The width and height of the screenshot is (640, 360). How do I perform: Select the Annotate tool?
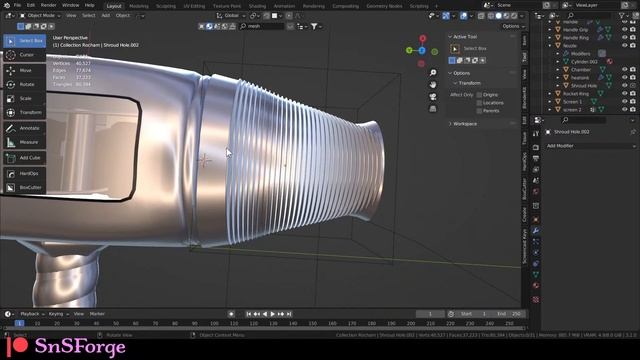click(24, 128)
